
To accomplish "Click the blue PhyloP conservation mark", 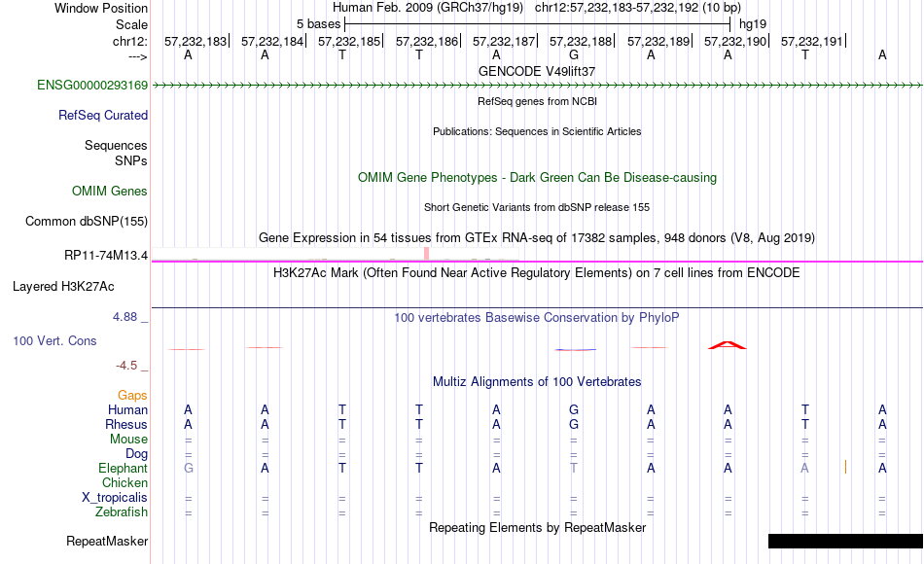I will coord(575,350).
